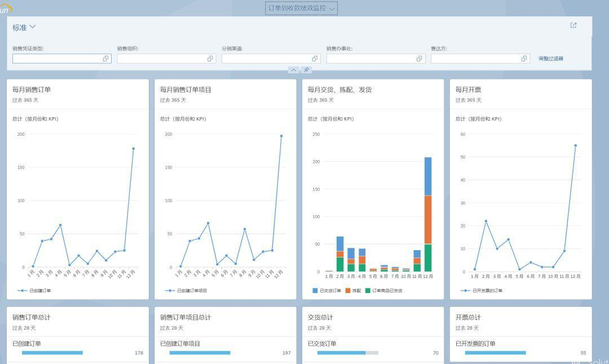Expand the 标准 variant dropdown

click(x=24, y=27)
